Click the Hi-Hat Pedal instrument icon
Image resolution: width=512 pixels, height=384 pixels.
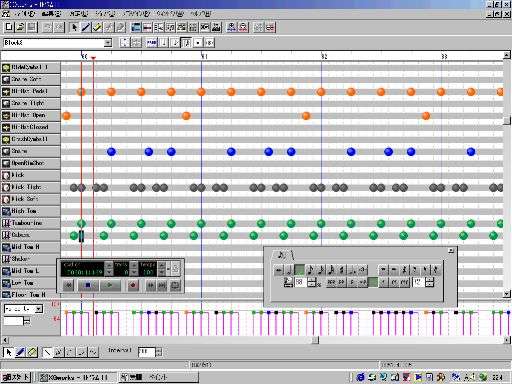[x=6, y=92]
